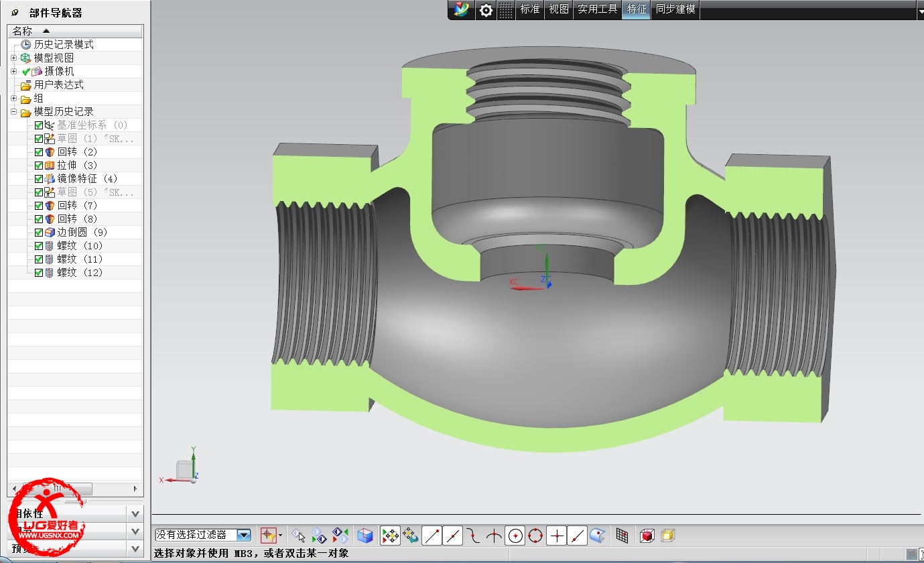This screenshot has height=563, width=924.
Task: Toggle checkbox for 边倒圆 (9)
Action: [x=39, y=232]
